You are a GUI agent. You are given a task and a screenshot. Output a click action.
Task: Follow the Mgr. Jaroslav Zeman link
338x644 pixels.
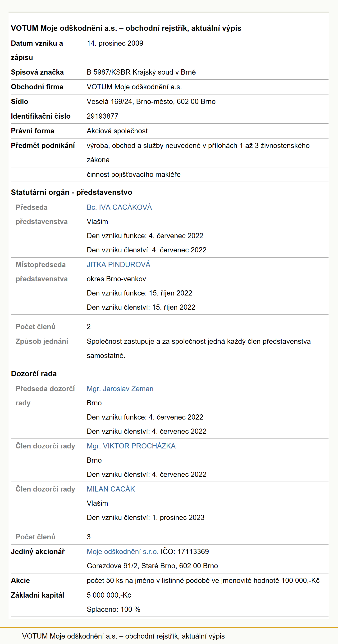coord(120,389)
